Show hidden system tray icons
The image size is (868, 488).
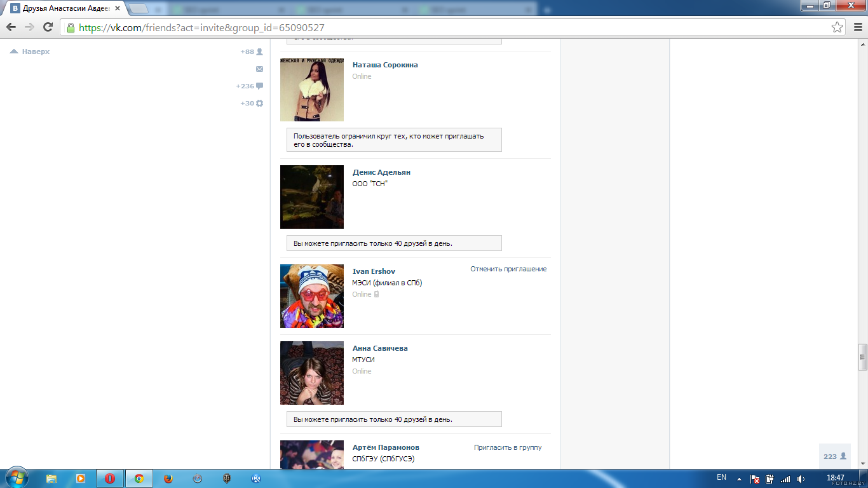click(x=739, y=478)
